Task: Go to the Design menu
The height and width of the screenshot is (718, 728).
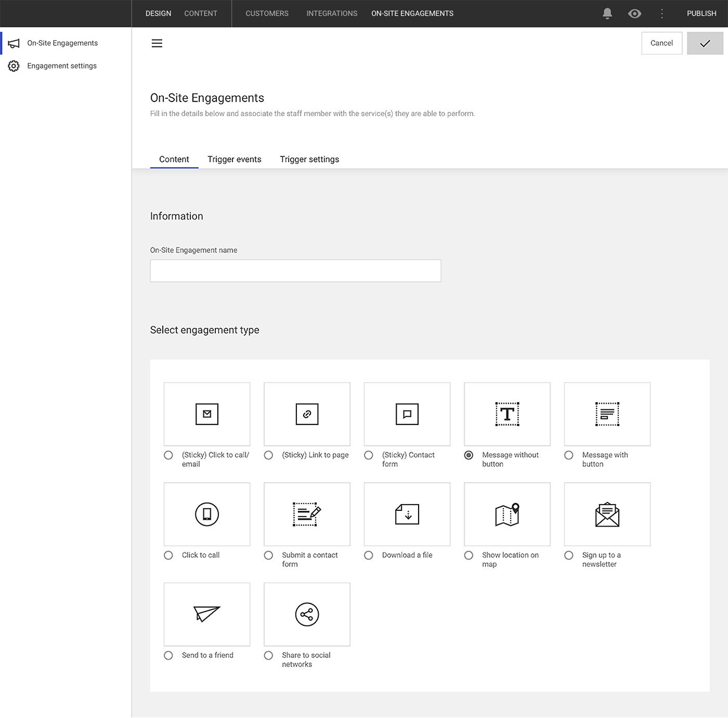Action: pyautogui.click(x=158, y=14)
